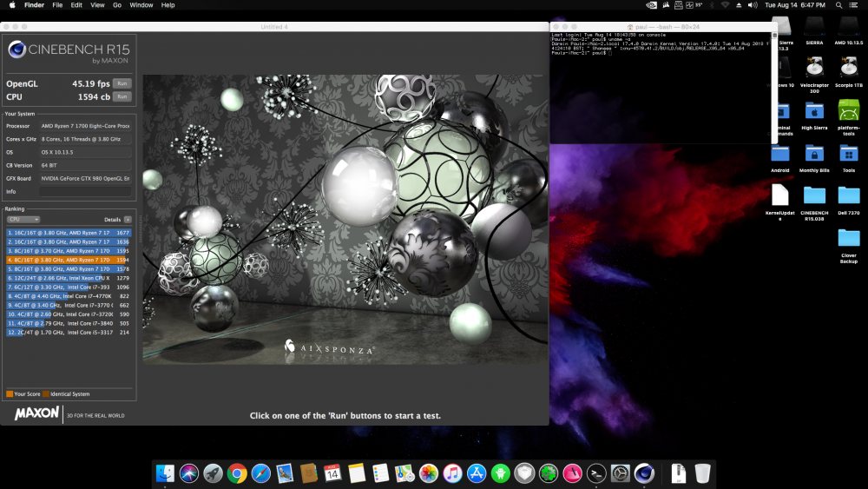Click the GFX Board value field
Image resolution: width=868 pixels, height=489 pixels.
click(x=85, y=178)
